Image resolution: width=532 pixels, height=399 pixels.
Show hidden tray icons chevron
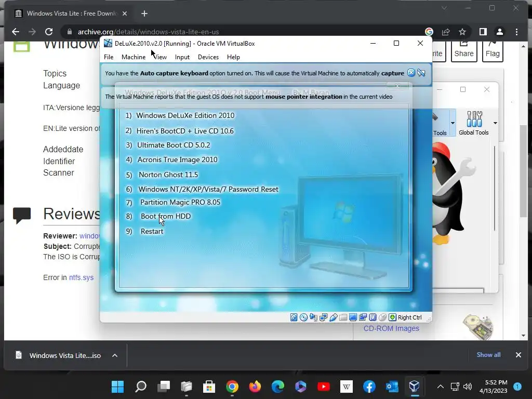coord(441,387)
